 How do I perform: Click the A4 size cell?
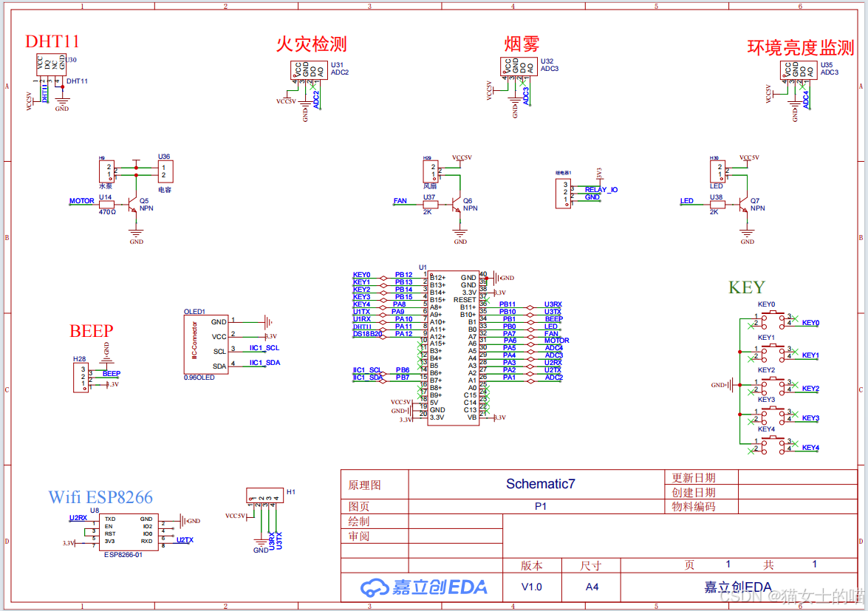592,587
